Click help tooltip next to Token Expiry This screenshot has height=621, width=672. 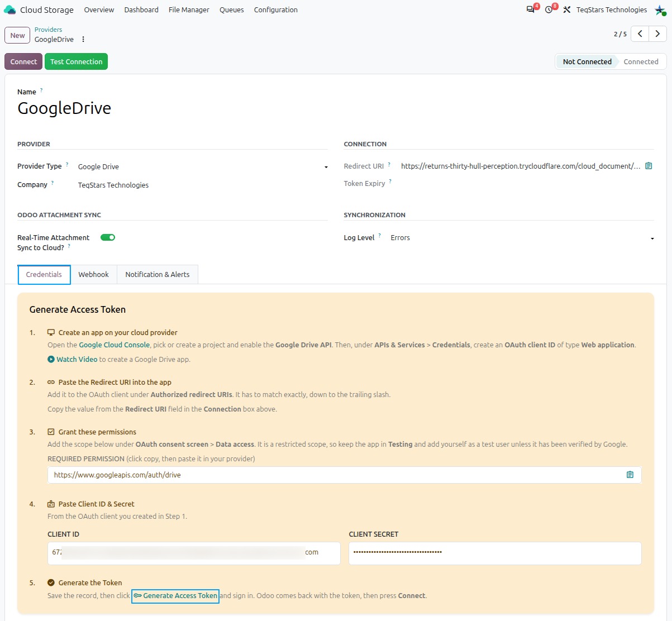pos(390,181)
